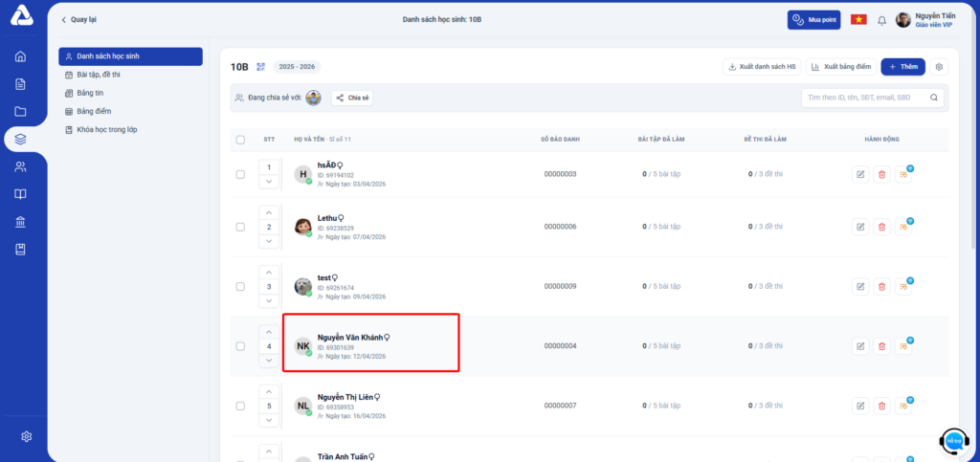The image size is (980, 462).
Task: Edit student hsÃĐ with pencil icon
Action: [860, 174]
